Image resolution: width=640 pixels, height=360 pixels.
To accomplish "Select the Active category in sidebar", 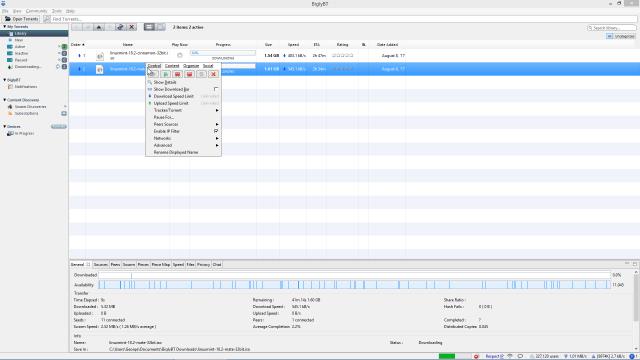I will (x=20, y=47).
